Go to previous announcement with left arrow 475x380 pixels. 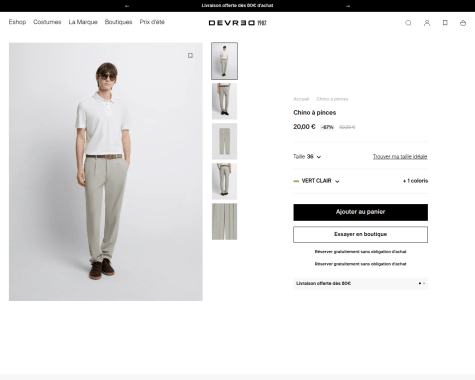click(127, 6)
